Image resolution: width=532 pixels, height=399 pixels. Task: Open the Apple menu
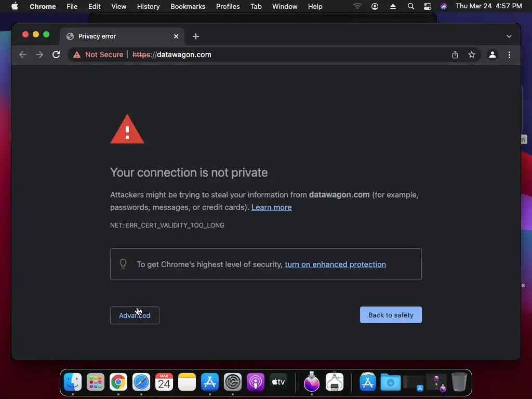[15, 6]
